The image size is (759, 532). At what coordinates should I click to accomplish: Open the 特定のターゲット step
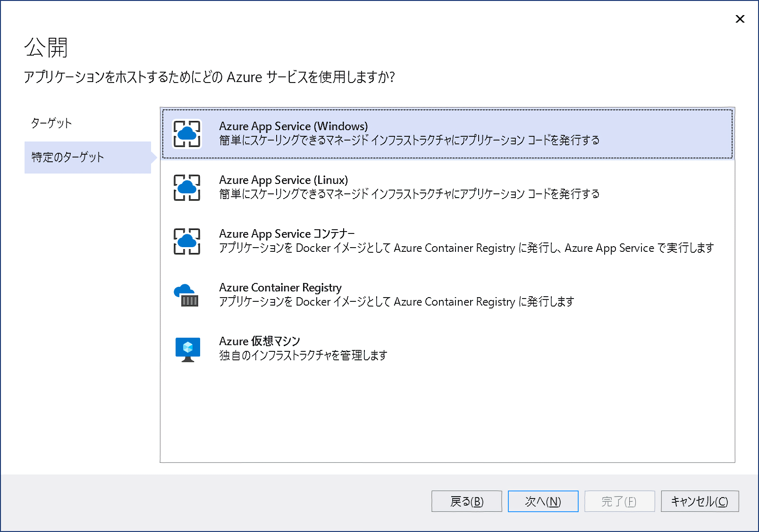67,158
